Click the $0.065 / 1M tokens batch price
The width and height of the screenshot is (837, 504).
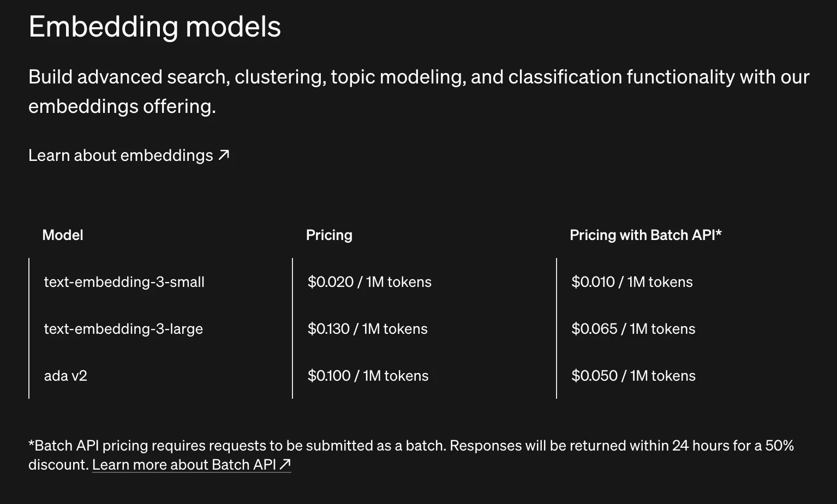633,329
